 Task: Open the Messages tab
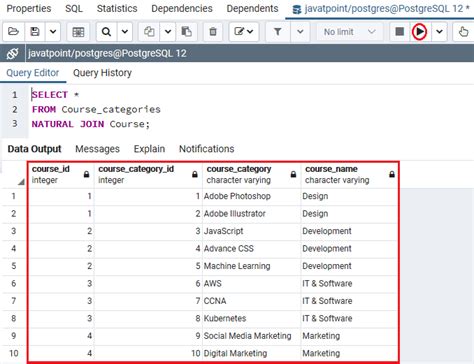[x=97, y=149]
